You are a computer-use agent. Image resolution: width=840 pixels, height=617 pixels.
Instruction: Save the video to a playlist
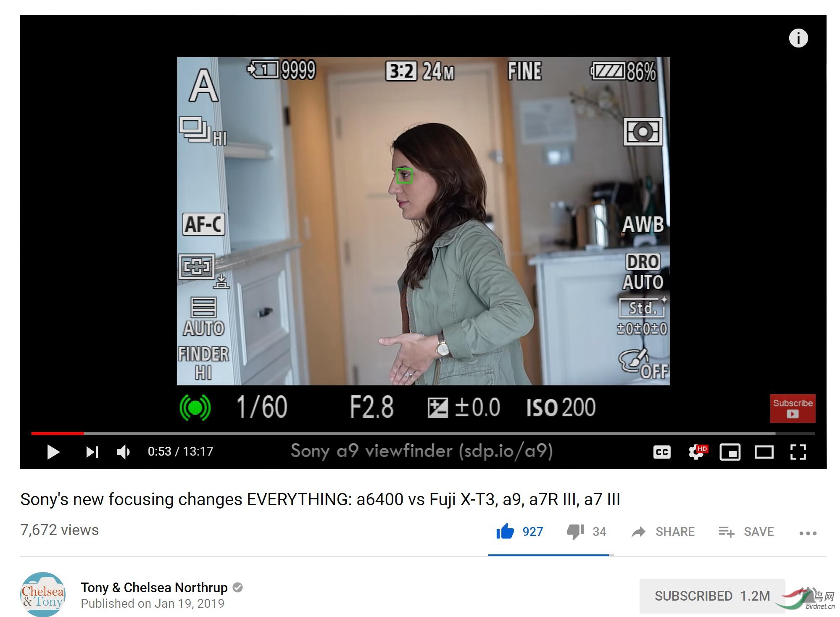[x=746, y=532]
